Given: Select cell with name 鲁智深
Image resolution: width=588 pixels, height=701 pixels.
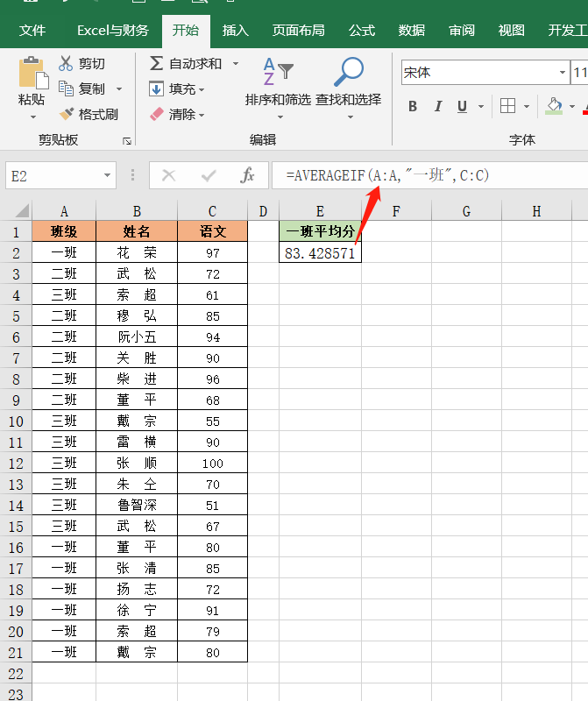Looking at the screenshot, I should (x=137, y=506).
